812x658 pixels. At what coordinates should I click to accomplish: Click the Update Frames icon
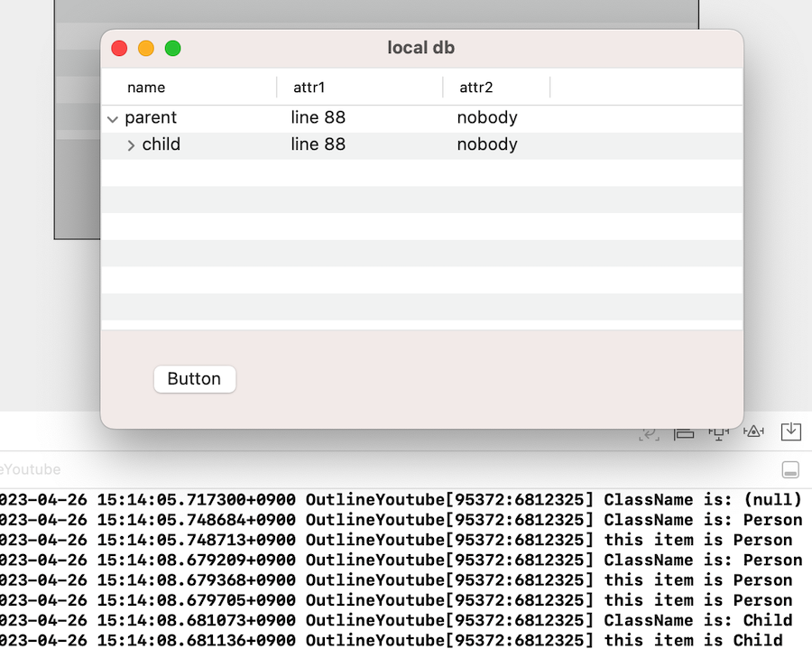[648, 432]
